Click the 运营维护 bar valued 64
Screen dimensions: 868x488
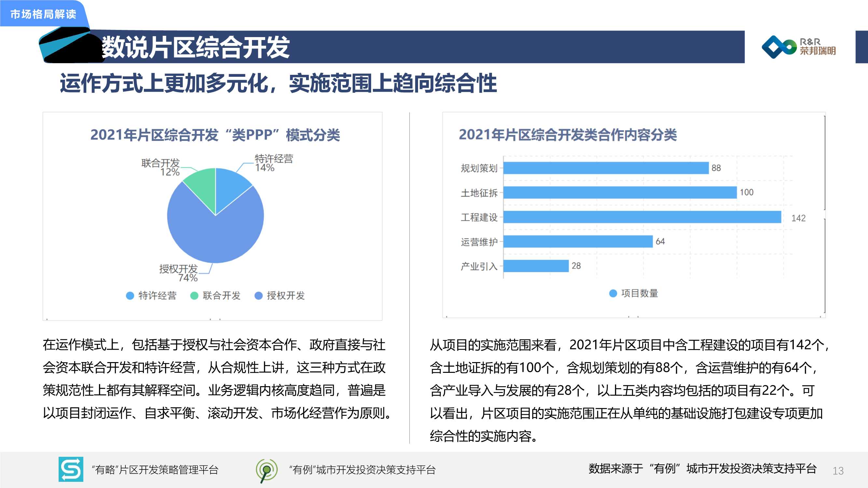point(578,241)
